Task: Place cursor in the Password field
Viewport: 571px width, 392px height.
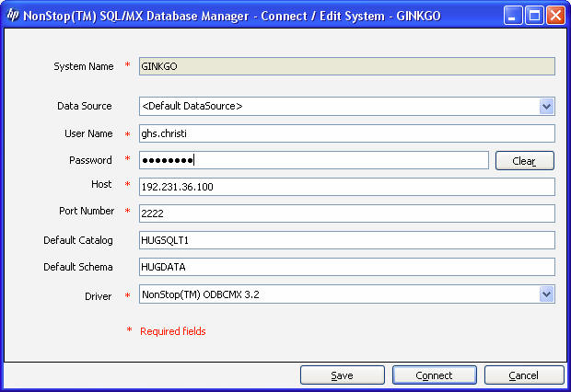Action: pos(313,160)
